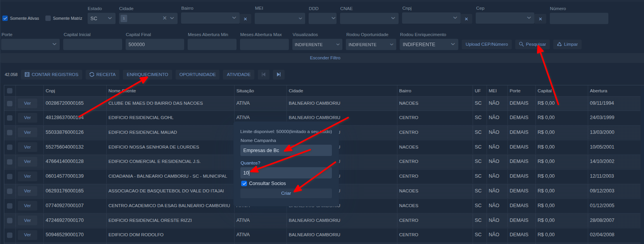Expand the Rodou Oportunidade dropdown
The width and height of the screenshot is (644, 244).
click(x=371, y=44)
